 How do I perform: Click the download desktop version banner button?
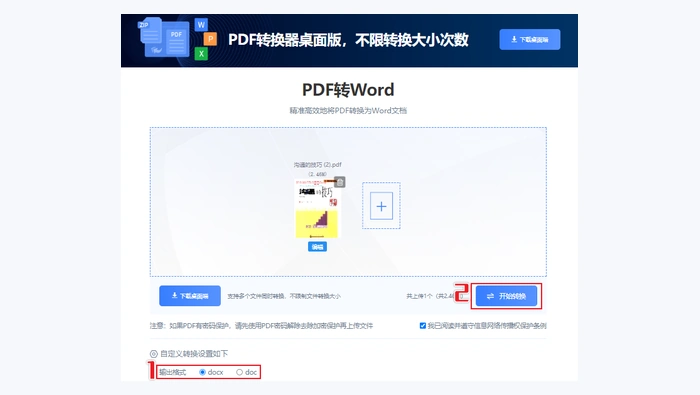click(x=529, y=39)
